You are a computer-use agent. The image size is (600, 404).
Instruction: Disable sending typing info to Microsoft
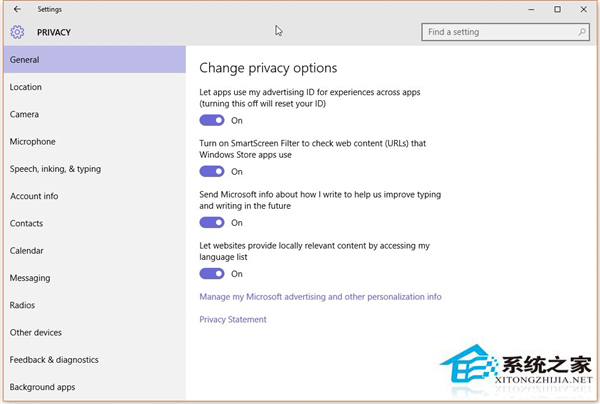click(x=212, y=222)
